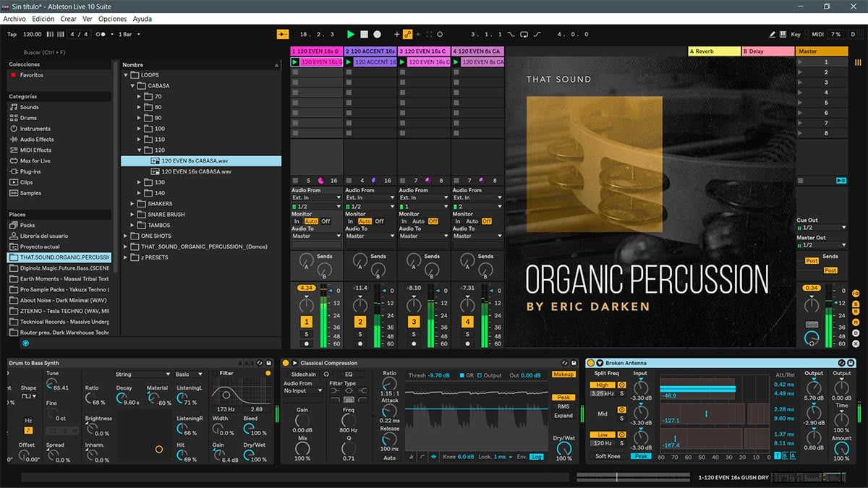Image resolution: width=868 pixels, height=488 pixels.
Task: Collapse the CABASA folder
Action: point(133,85)
